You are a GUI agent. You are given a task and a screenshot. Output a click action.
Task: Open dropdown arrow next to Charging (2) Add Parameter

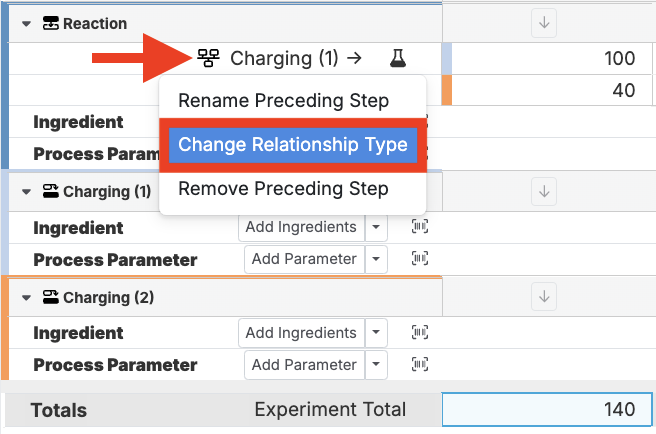[376, 365]
